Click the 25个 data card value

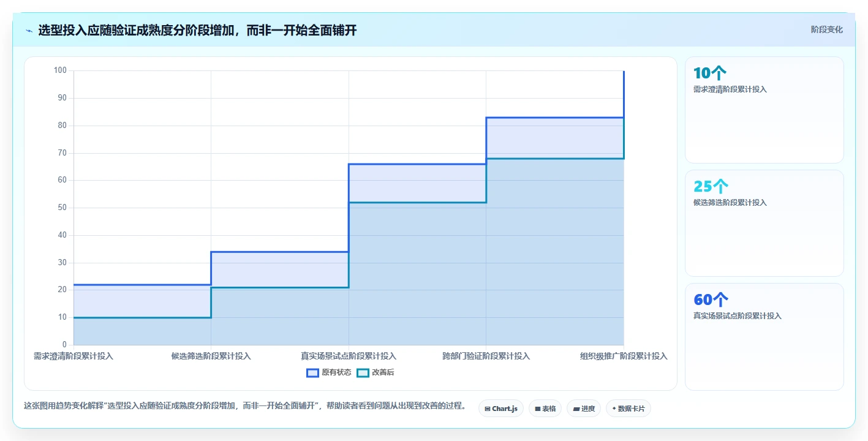pyautogui.click(x=711, y=187)
